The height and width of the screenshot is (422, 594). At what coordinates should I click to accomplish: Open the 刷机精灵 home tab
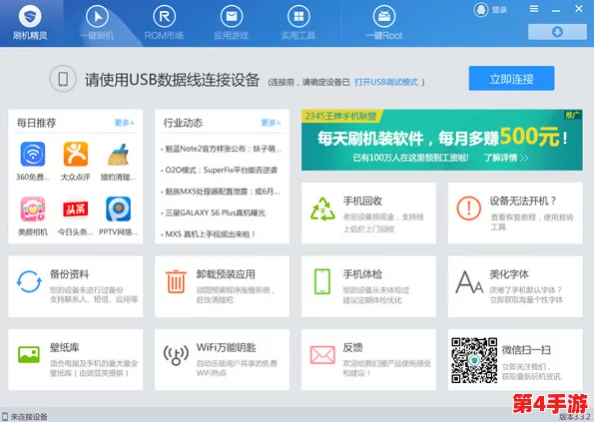tap(30, 23)
